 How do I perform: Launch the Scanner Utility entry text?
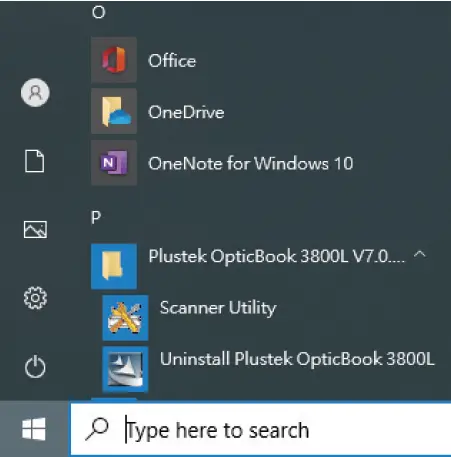click(x=218, y=308)
